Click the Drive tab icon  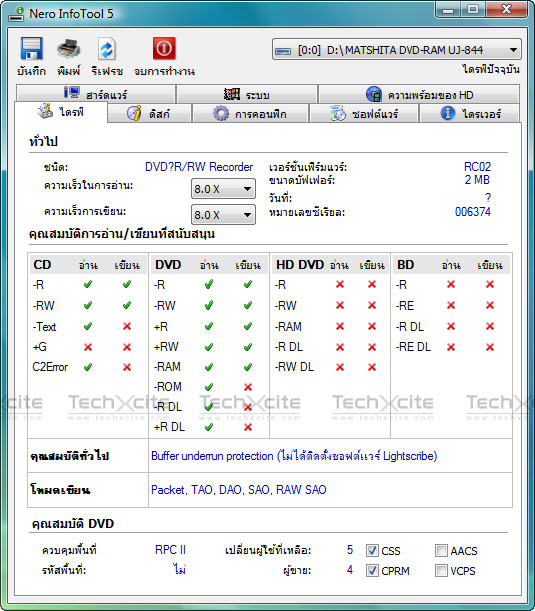point(45,111)
